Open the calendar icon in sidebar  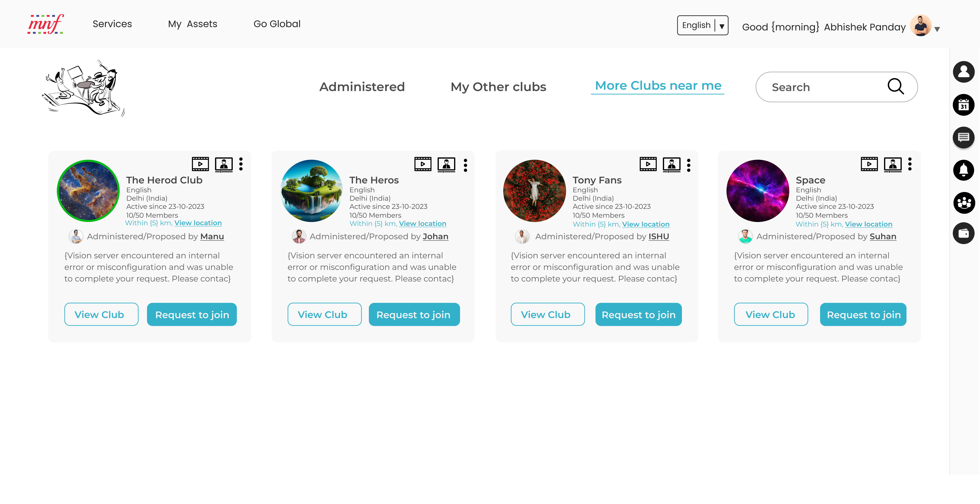tap(963, 105)
